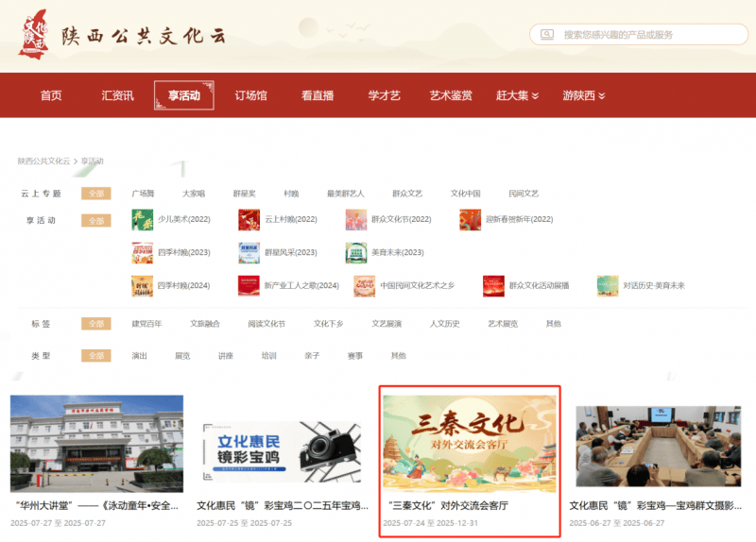Open the 少儿美术(2022) activity icon
Viewport: 756px width, 542px height.
[x=142, y=220]
